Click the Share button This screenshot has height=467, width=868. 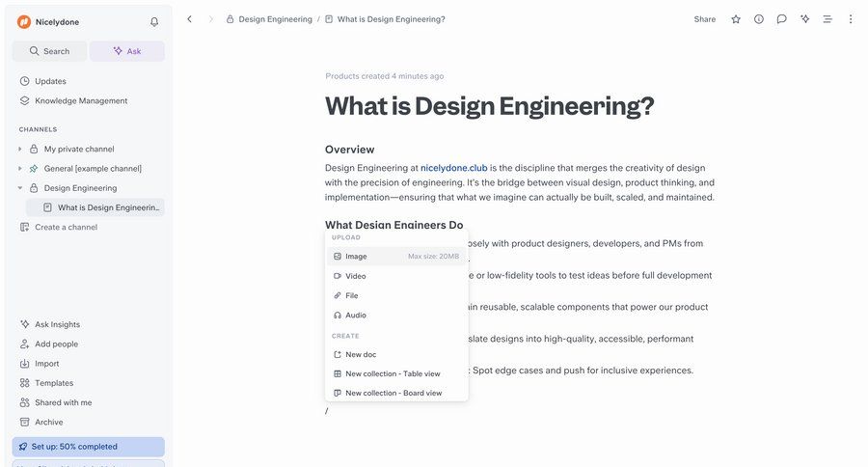(x=705, y=19)
